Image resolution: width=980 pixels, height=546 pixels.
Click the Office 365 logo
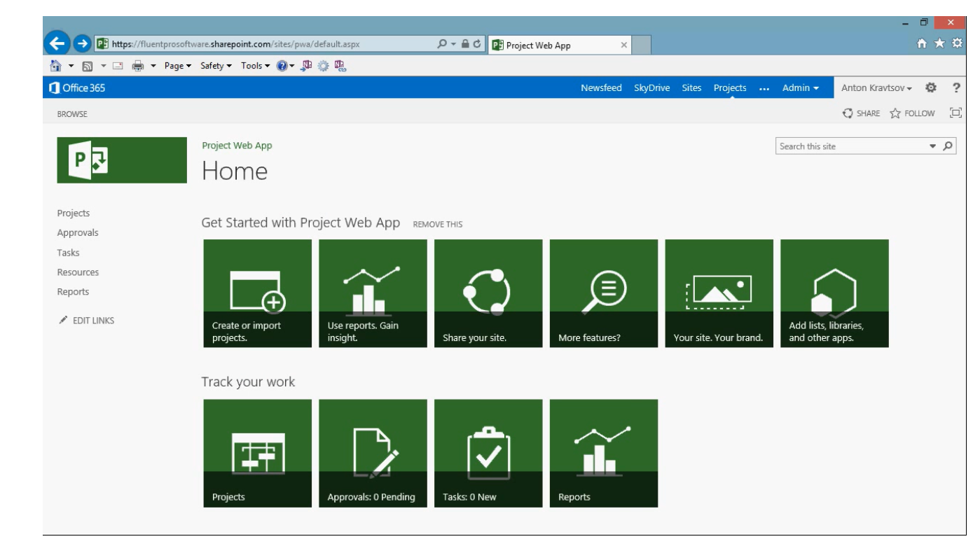point(77,87)
